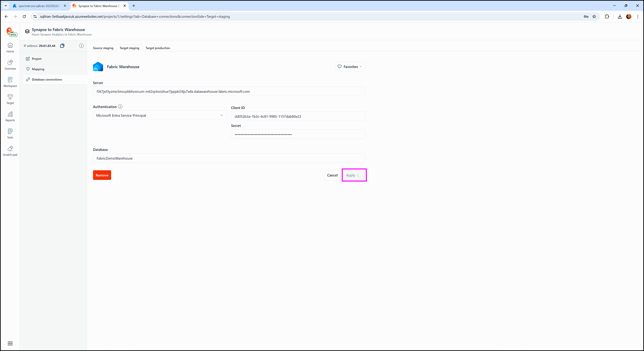Switch to the Source staging tab

click(103, 48)
